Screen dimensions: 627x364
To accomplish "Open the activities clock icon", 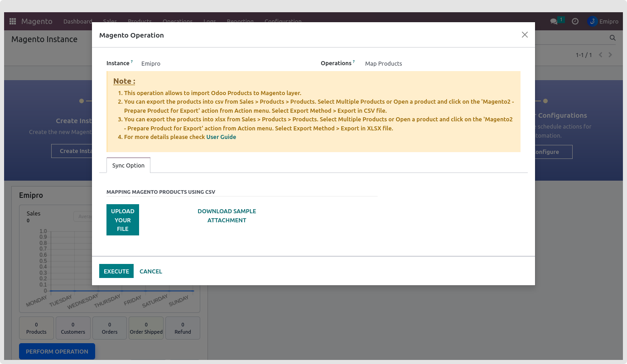I will coord(575,21).
